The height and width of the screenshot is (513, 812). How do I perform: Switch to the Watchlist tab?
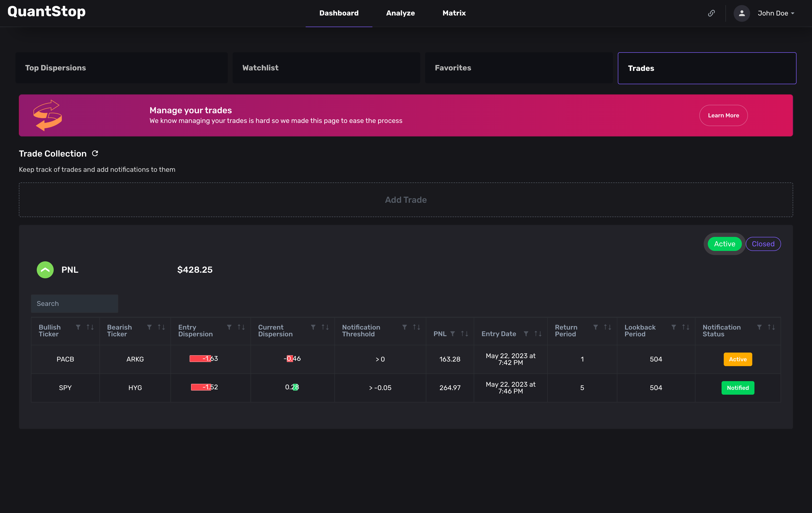click(x=326, y=68)
